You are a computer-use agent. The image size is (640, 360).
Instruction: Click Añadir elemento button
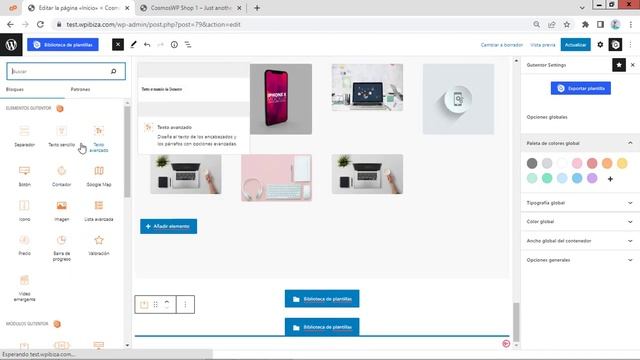168,226
